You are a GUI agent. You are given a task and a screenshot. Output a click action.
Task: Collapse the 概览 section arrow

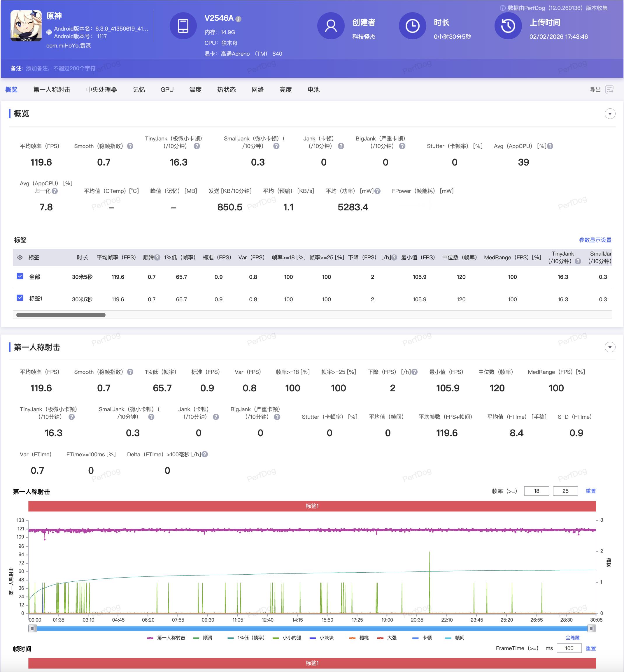click(x=610, y=114)
